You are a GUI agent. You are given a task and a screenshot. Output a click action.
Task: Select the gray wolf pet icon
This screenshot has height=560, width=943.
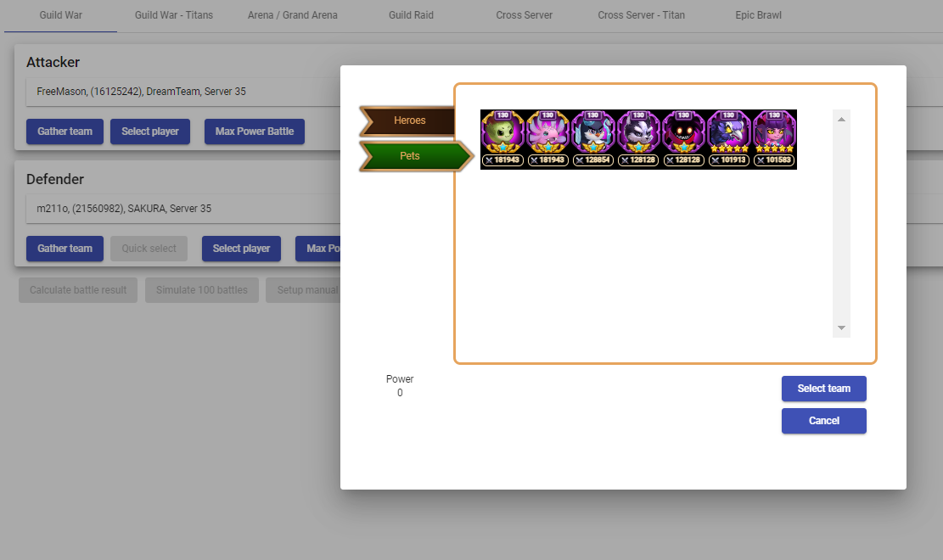[x=638, y=139]
